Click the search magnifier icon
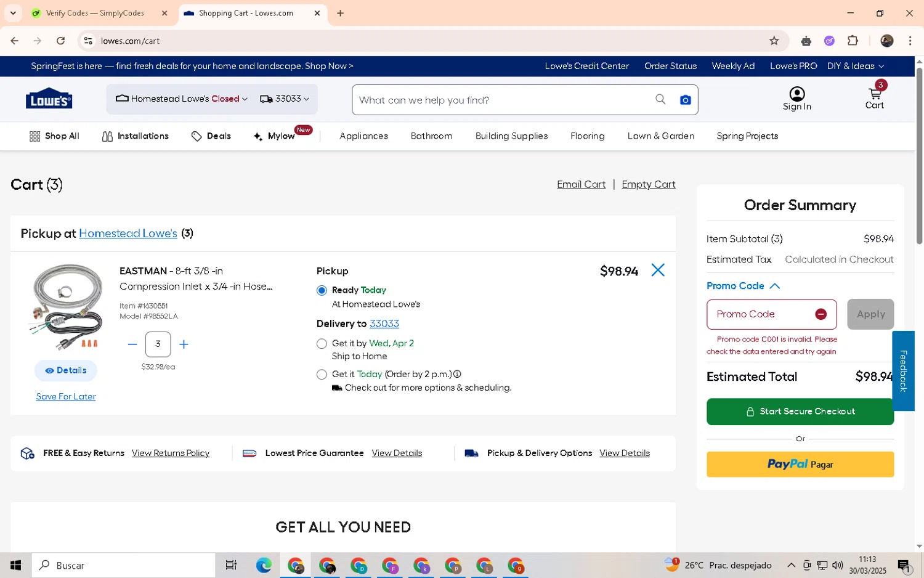Image resolution: width=924 pixels, height=578 pixels. pos(660,99)
